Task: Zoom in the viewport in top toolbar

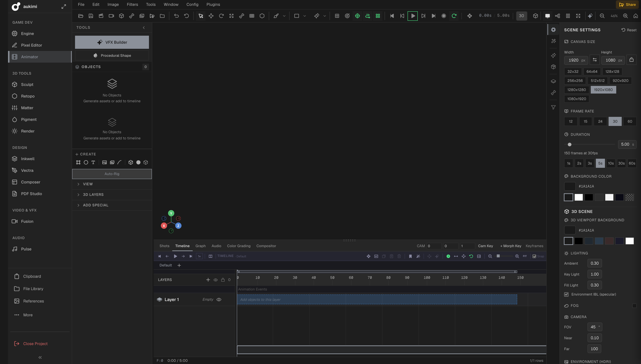Action: (625, 16)
